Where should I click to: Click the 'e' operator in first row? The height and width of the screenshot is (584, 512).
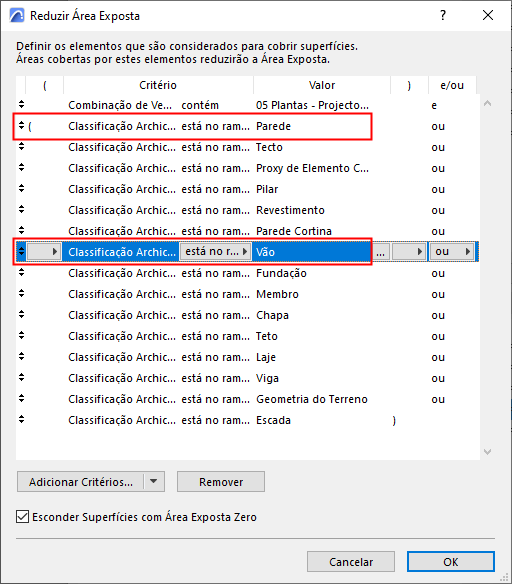point(434,105)
